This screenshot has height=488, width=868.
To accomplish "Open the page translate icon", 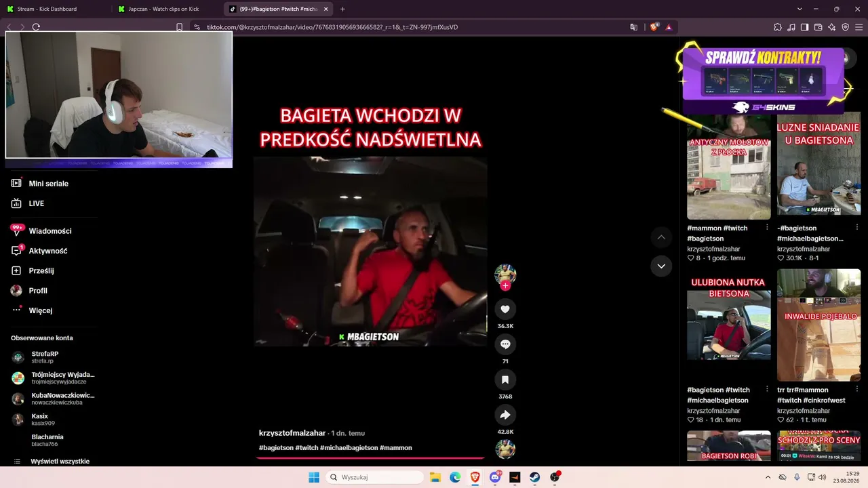I will [x=633, y=27].
